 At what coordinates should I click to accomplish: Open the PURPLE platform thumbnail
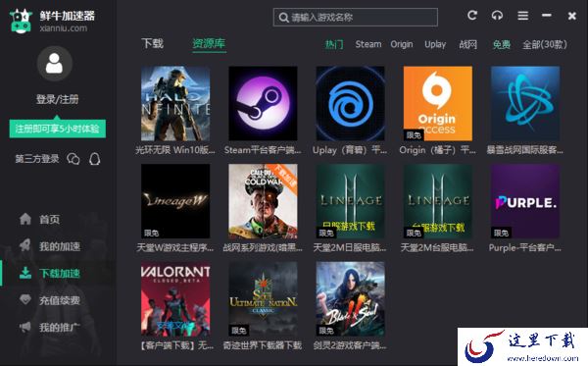(x=525, y=201)
